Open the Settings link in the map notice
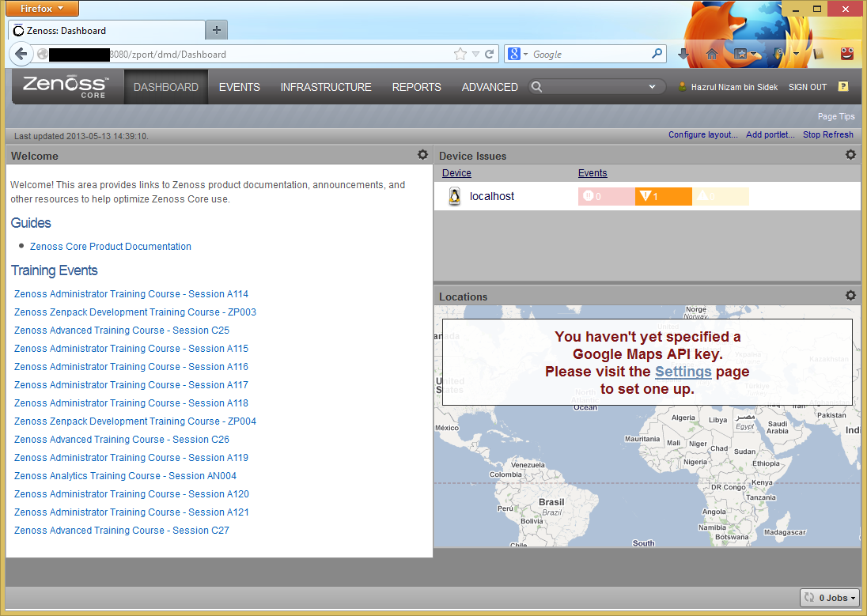Viewport: 867px width, 616px height. [x=683, y=372]
